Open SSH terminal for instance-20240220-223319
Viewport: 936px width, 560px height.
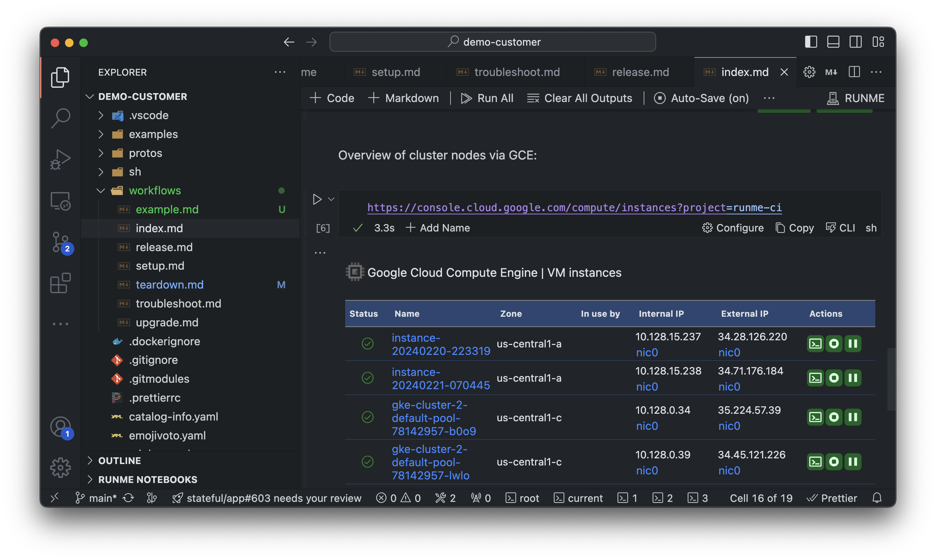pyautogui.click(x=815, y=343)
